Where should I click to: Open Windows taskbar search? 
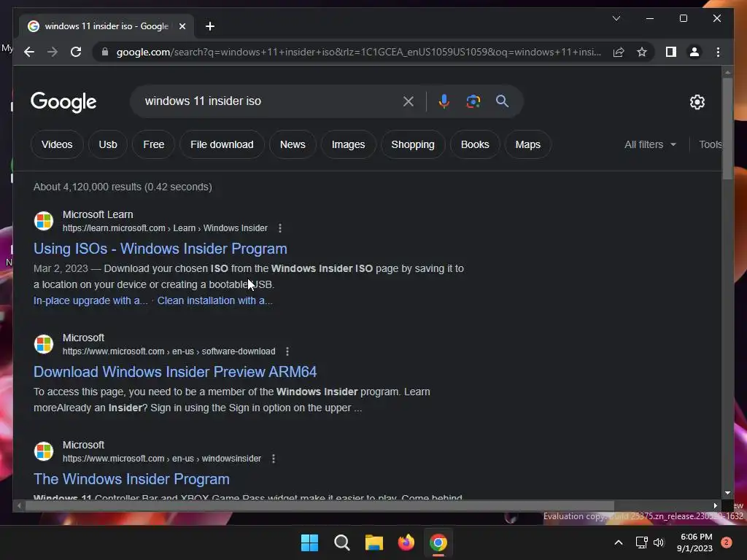tap(342, 542)
